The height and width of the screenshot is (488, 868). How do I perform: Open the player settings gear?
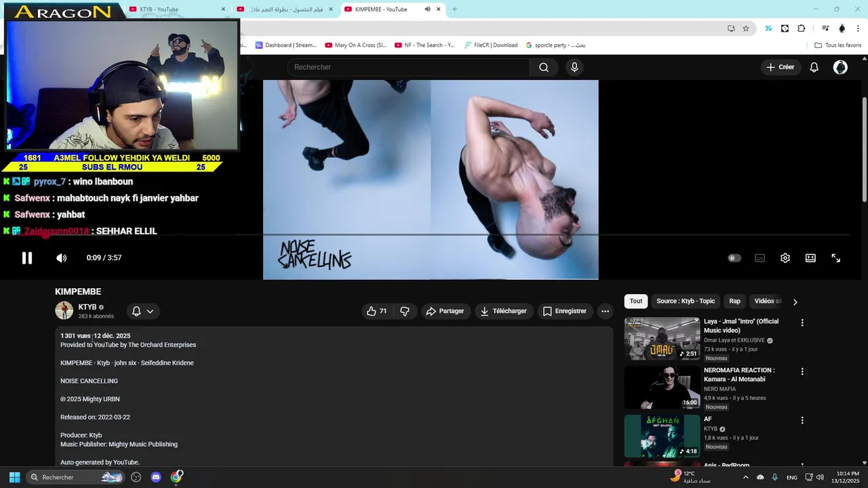785,258
